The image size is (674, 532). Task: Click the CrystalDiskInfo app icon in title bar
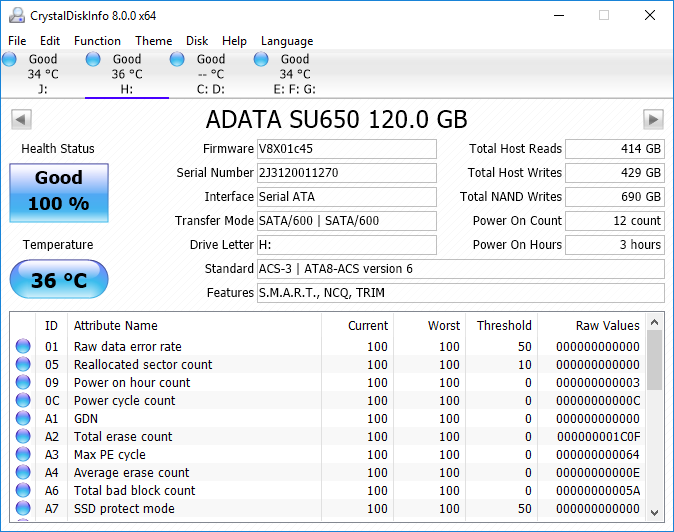[x=17, y=15]
